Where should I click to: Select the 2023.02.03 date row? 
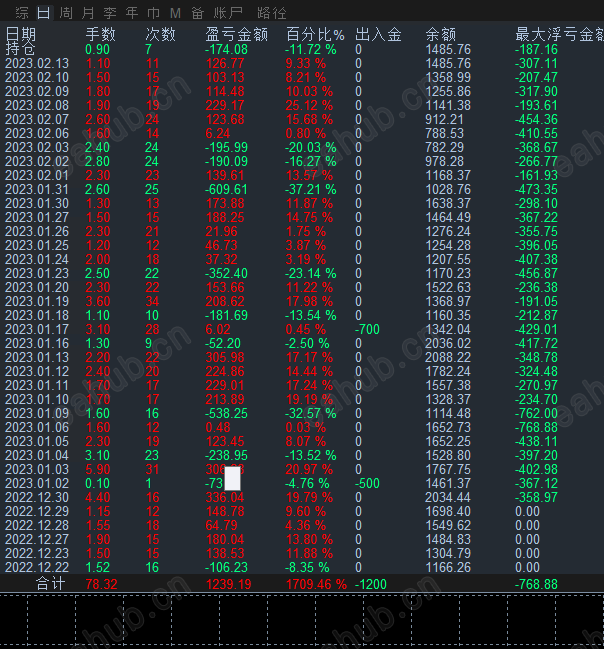(37, 147)
